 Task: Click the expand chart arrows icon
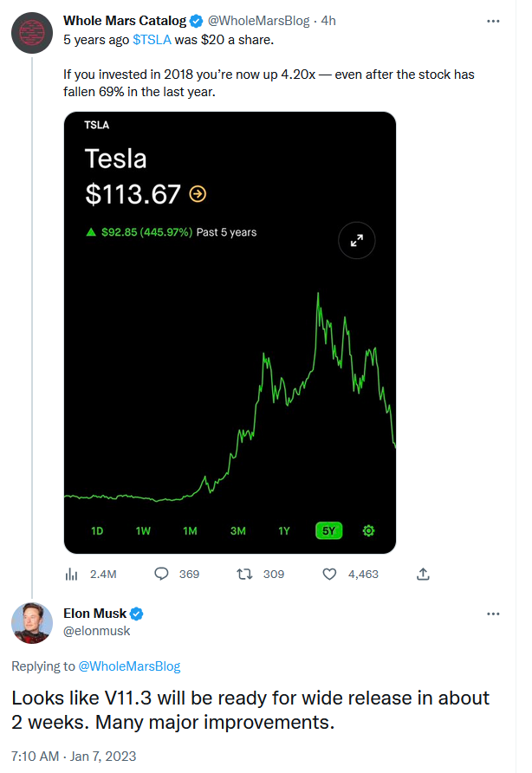point(356,241)
